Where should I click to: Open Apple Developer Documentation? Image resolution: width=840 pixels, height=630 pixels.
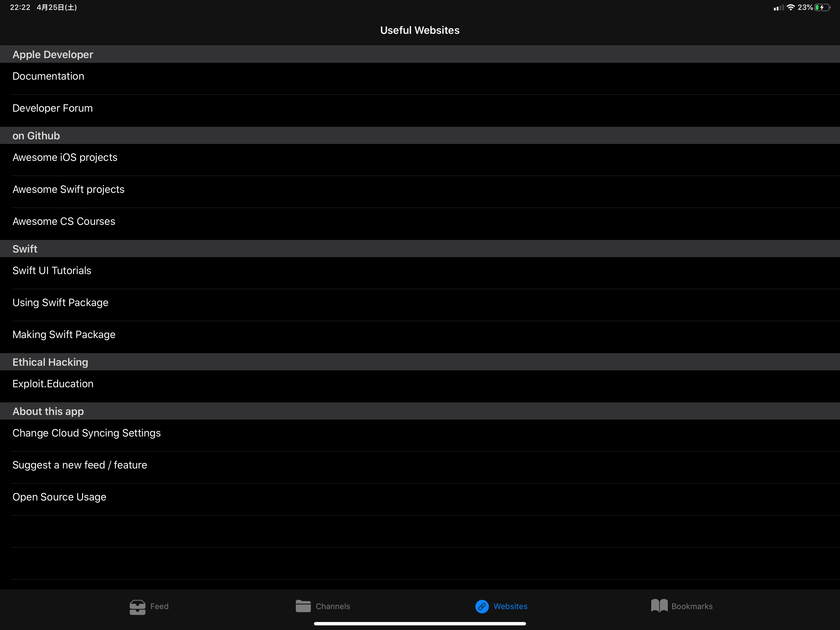point(420,79)
